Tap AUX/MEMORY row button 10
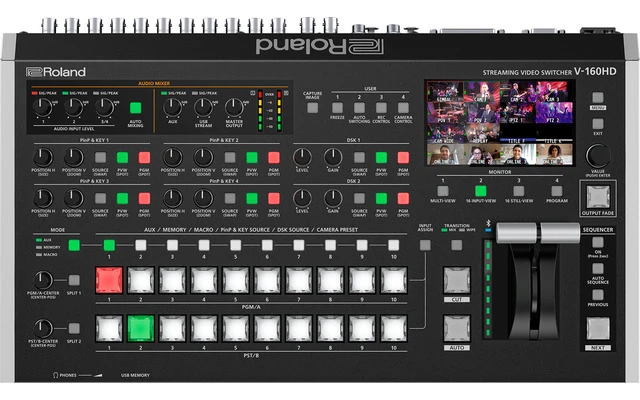The height and width of the screenshot is (400, 640). (393, 245)
